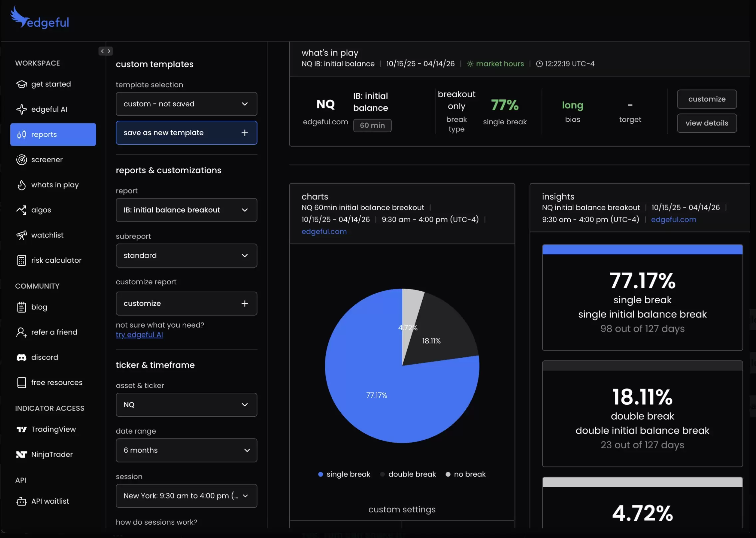Follow the try edgeful AI link

click(x=139, y=335)
